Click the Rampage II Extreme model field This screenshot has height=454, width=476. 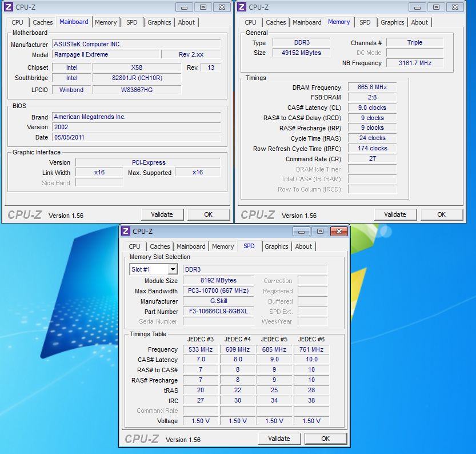pyautogui.click(x=105, y=54)
